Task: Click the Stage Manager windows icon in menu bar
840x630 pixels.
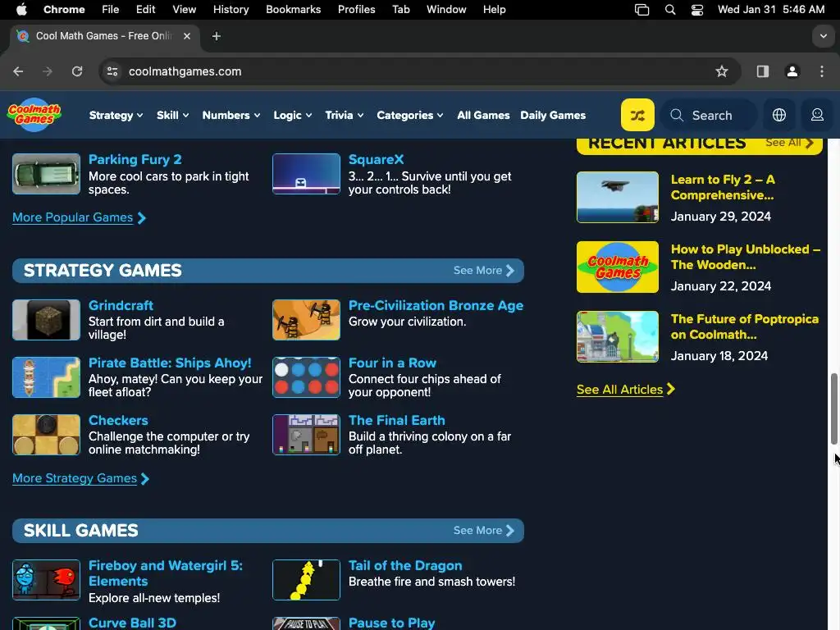Action: (x=641, y=9)
